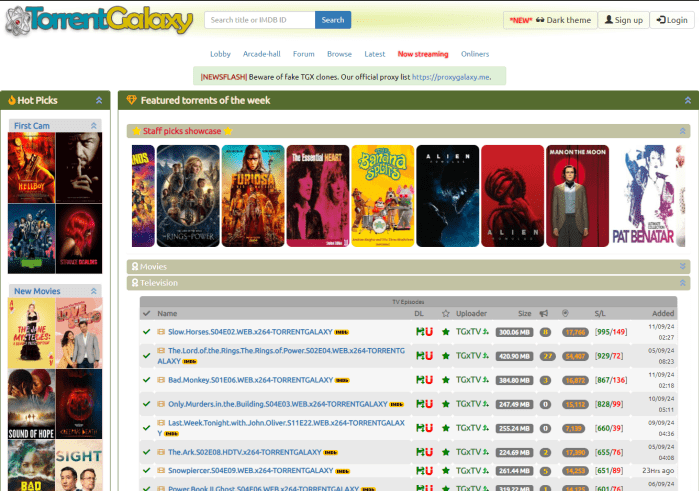699x491 pixels.
Task: Click the Search title or IMDB ID field
Action: pos(259,20)
